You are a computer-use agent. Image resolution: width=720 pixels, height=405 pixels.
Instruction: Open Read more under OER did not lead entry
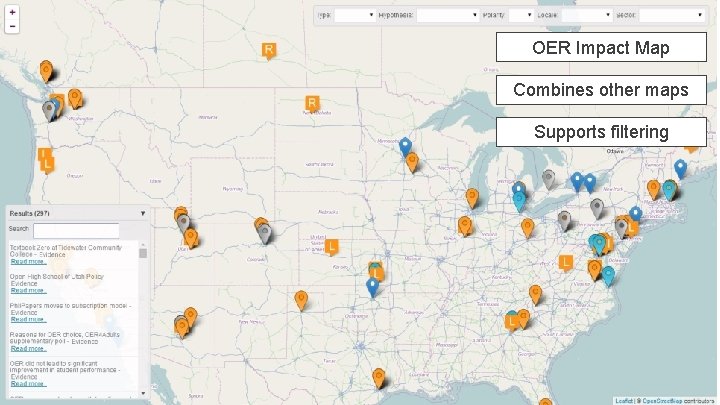pyautogui.click(x=28, y=383)
